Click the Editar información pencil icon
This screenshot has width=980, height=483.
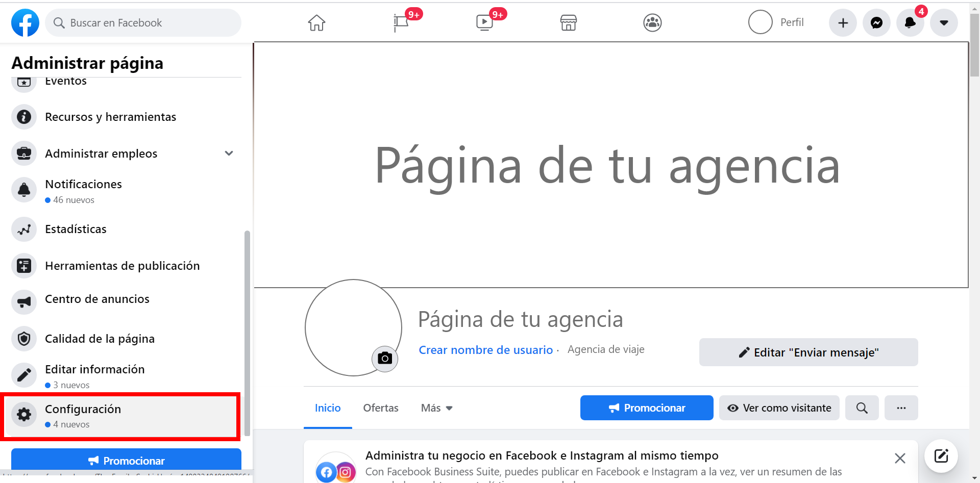tap(24, 375)
